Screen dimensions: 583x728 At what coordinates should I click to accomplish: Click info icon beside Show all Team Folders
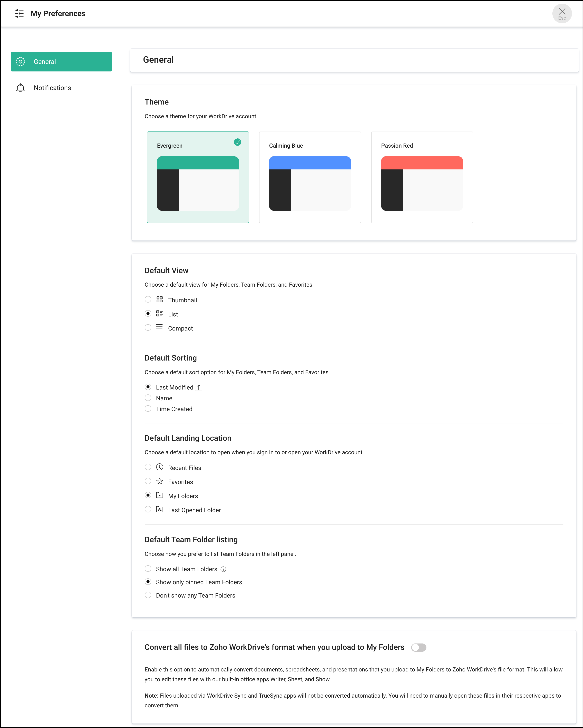pos(223,569)
